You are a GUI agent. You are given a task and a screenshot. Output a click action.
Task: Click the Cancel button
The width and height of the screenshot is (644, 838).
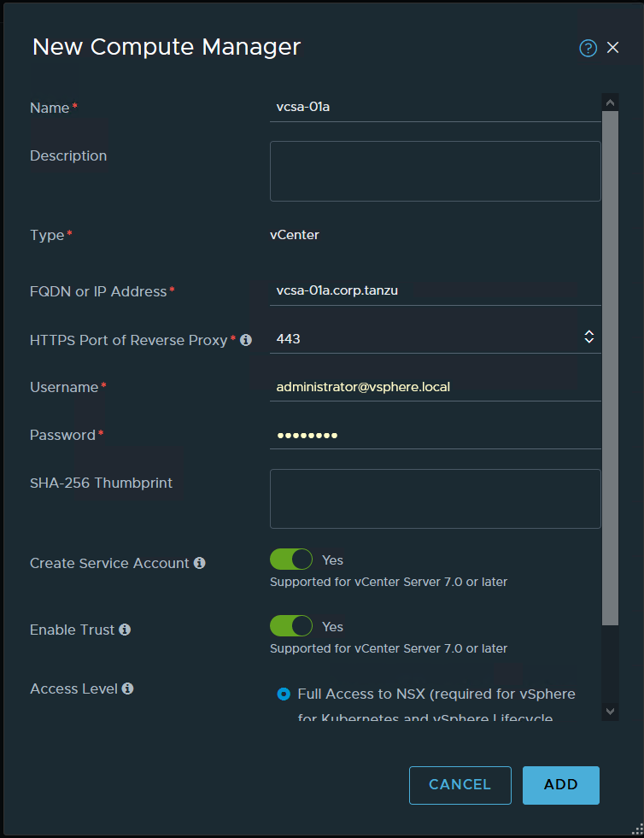tap(460, 784)
